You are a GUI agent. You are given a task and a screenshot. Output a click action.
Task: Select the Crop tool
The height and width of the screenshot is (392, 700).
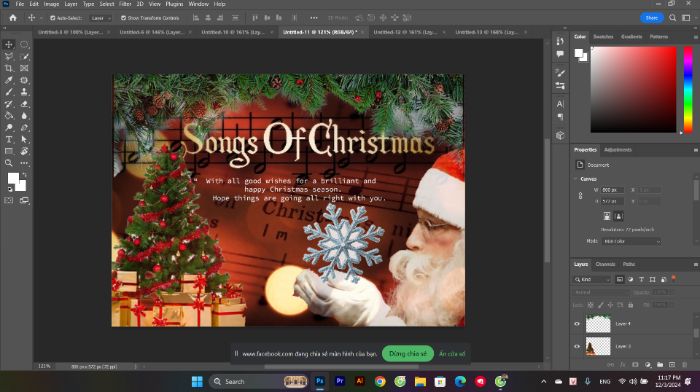(8, 68)
